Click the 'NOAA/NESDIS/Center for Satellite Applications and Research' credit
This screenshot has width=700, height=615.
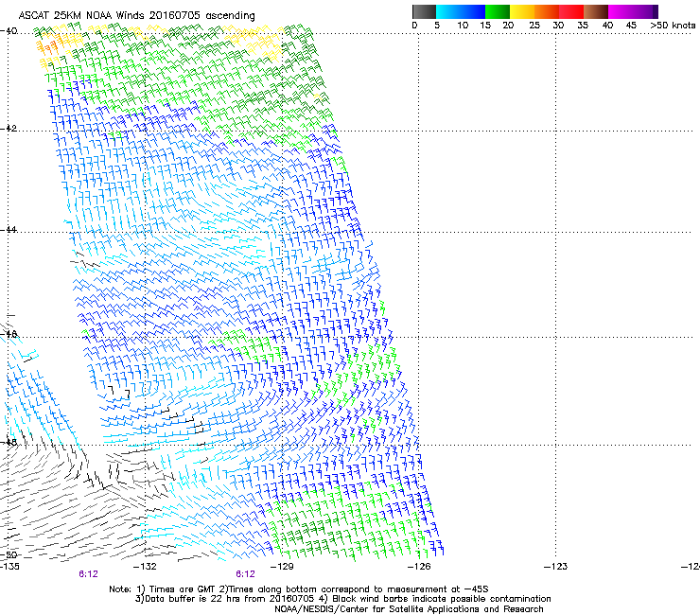click(x=409, y=609)
